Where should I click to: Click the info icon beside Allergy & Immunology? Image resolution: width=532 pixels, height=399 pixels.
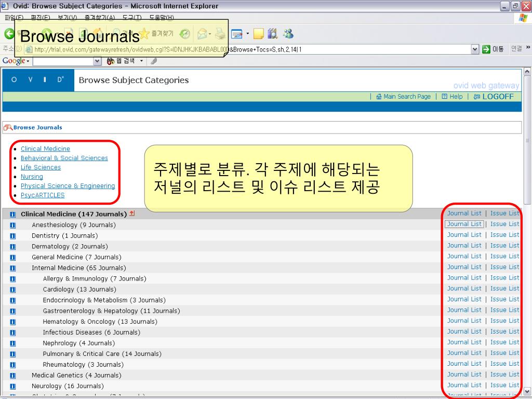tap(13, 279)
